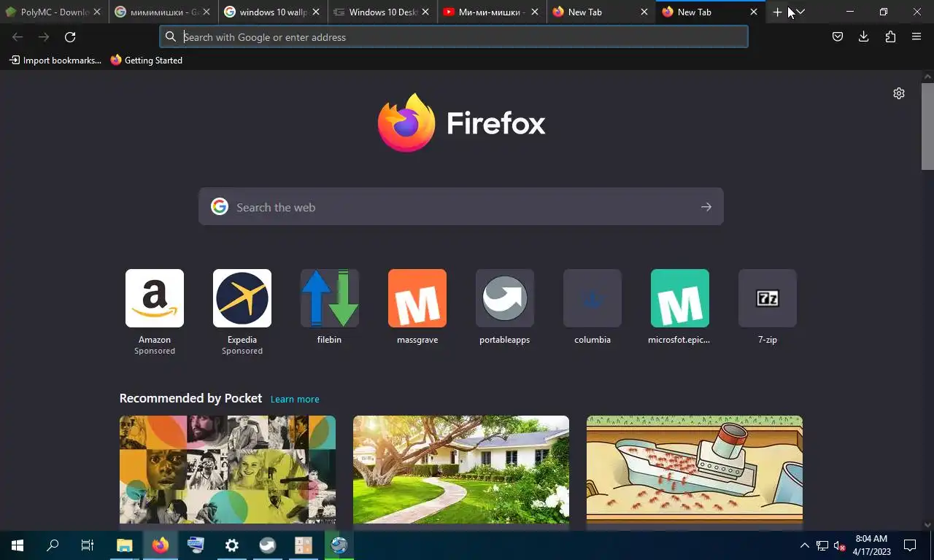Click the taskbar clock and date
This screenshot has width=934, height=560.
pos(871,545)
